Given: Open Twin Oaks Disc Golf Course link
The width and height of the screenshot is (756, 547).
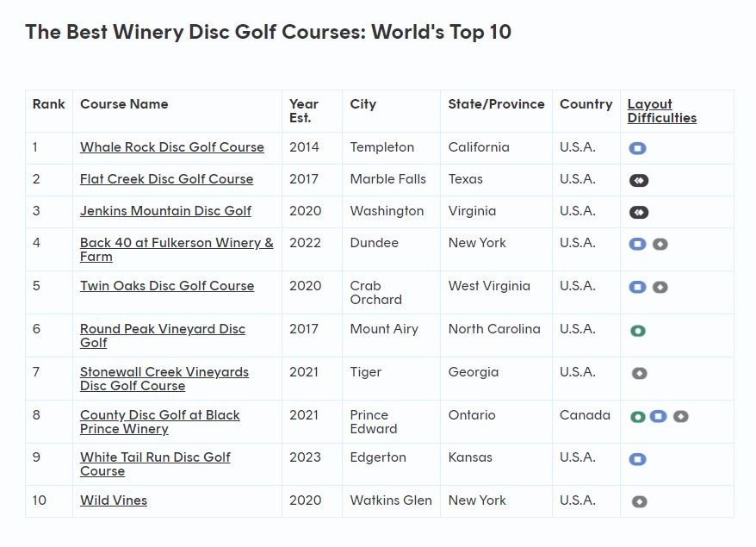Looking at the screenshot, I should click(x=166, y=286).
